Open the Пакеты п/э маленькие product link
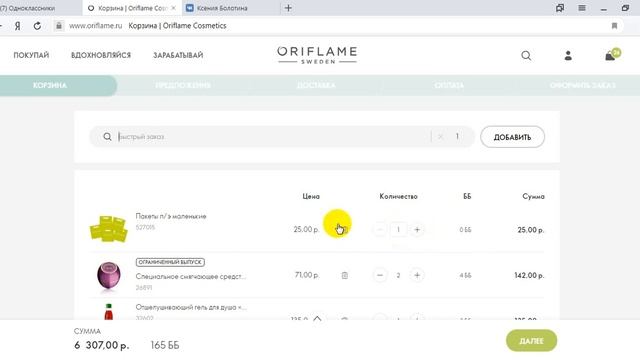640x360 pixels. pyautogui.click(x=171, y=216)
